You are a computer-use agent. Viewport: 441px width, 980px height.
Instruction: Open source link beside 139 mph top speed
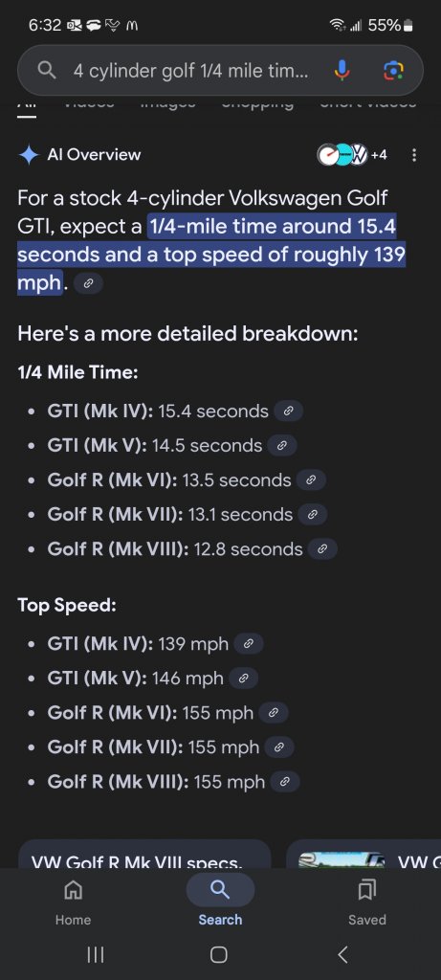pyautogui.click(x=248, y=644)
